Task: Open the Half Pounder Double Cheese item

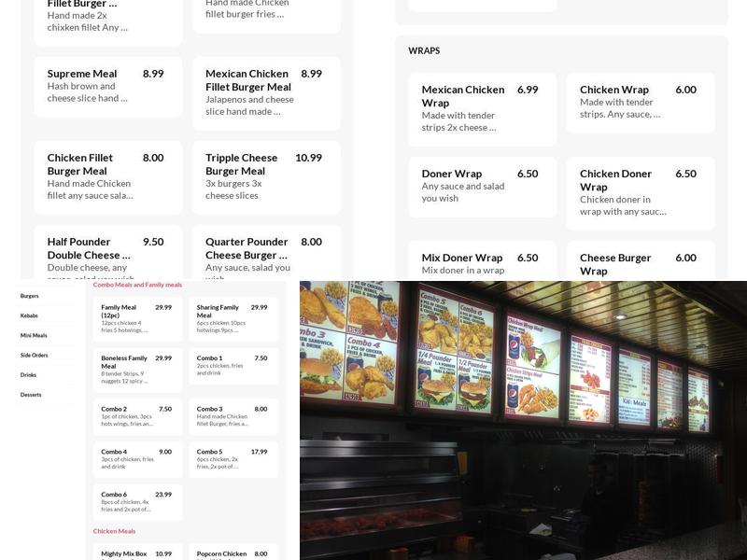Action: point(107,257)
